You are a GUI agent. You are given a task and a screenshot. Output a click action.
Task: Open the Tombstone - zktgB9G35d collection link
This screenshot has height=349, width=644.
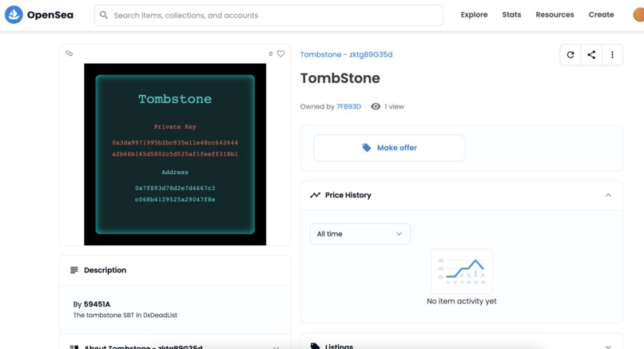pos(346,54)
